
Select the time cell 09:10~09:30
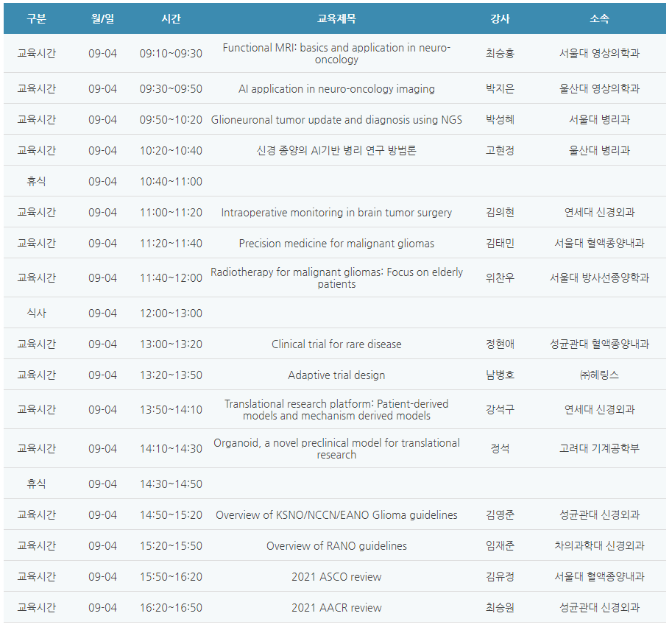(171, 54)
